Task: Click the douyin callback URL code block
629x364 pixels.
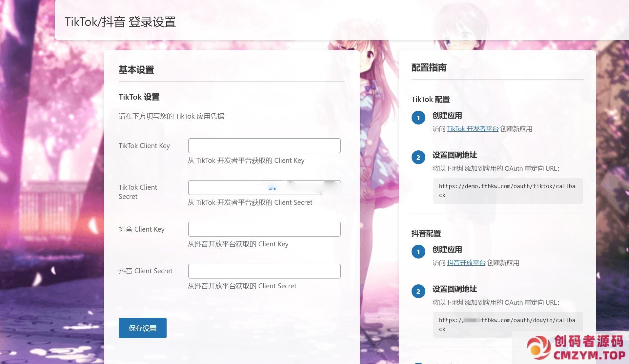Action: click(507, 324)
